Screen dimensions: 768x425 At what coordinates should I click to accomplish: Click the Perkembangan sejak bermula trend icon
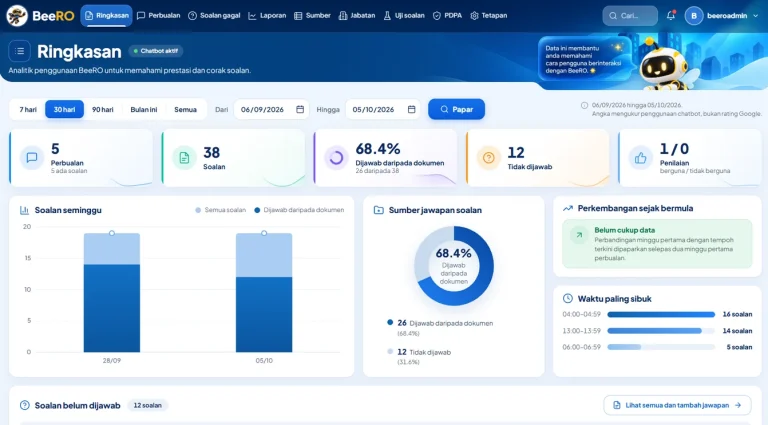pyautogui.click(x=568, y=208)
